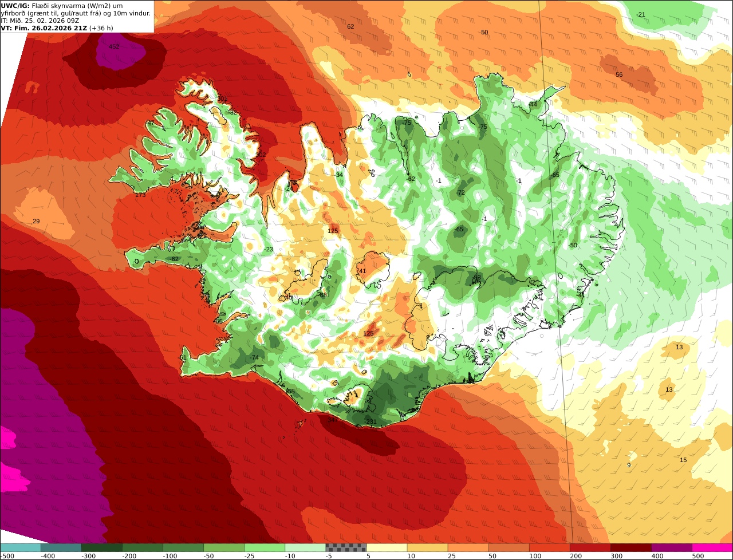This screenshot has width=733, height=560.
Task: Click the subtitle text 'yfirborð (grænt til, gul/rautt frá)'
Action: tap(51, 13)
